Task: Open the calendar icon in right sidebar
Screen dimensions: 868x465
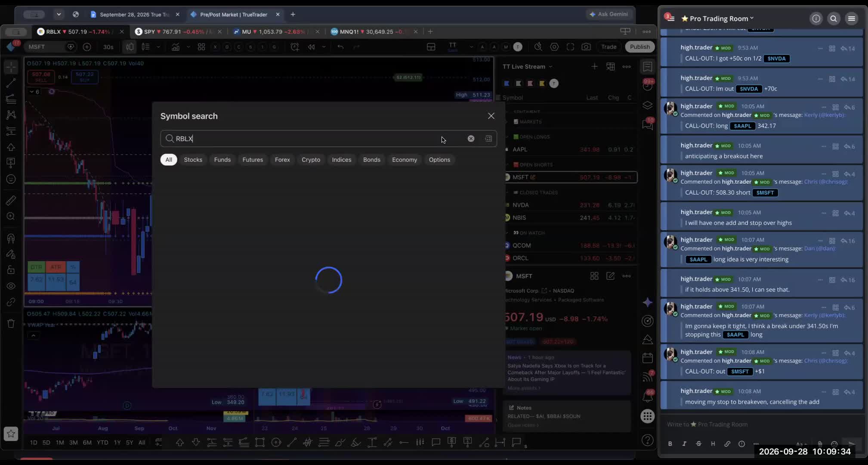Action: [648, 358]
